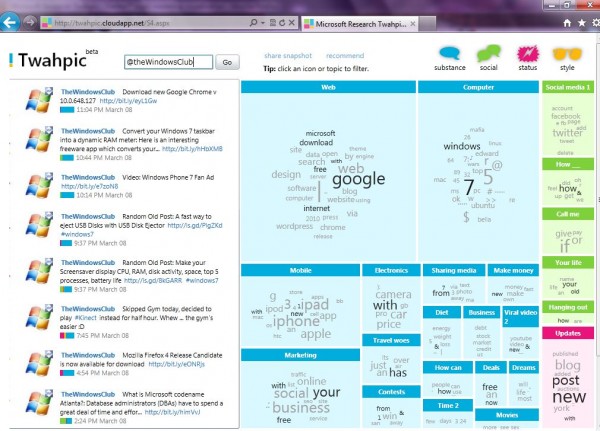This screenshot has width=600, height=431.
Task: Click the Go button
Action: pos(227,62)
